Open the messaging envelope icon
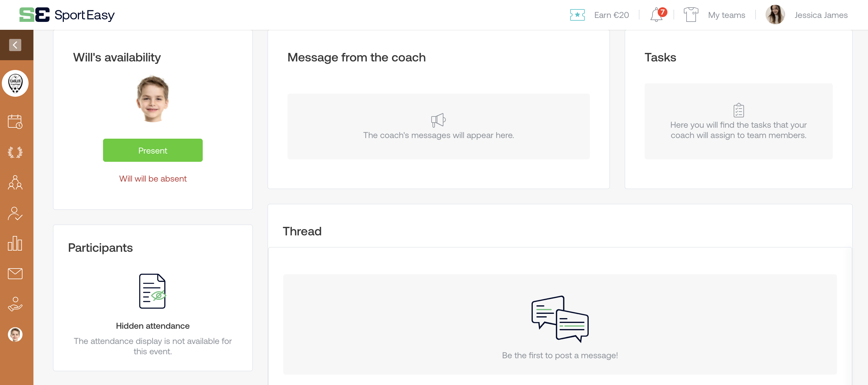The image size is (868, 385). point(15,273)
